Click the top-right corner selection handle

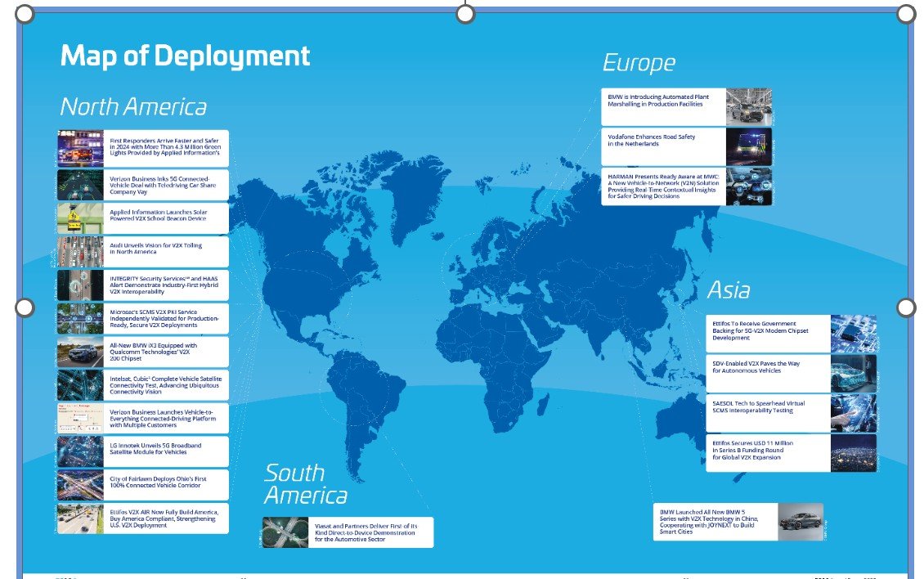pyautogui.click(x=906, y=14)
